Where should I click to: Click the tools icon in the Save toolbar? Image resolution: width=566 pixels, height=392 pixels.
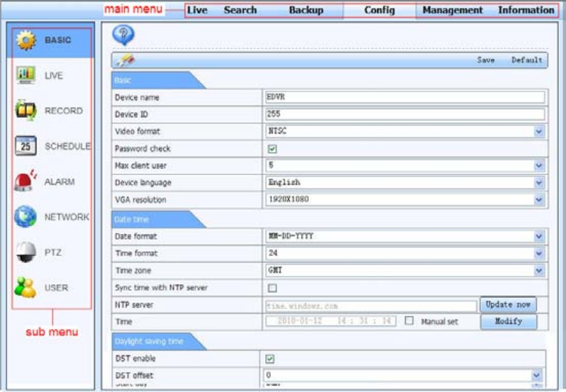click(126, 60)
